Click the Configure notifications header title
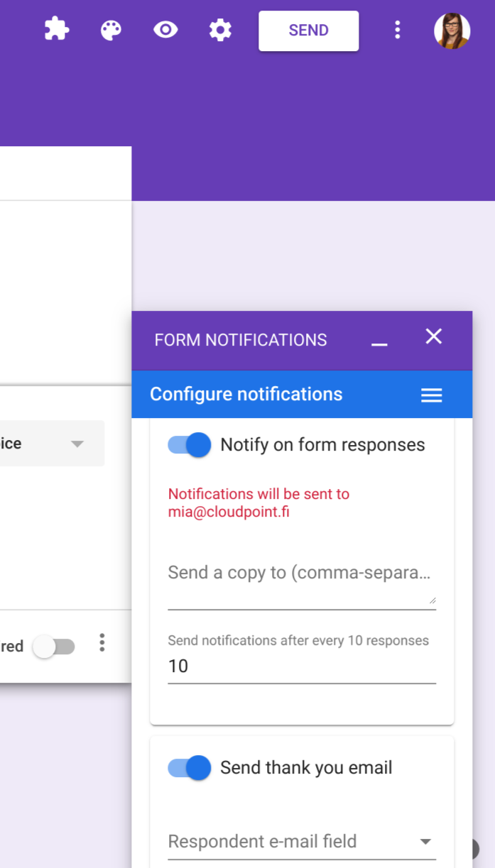Image resolution: width=495 pixels, height=868 pixels. 246,394
